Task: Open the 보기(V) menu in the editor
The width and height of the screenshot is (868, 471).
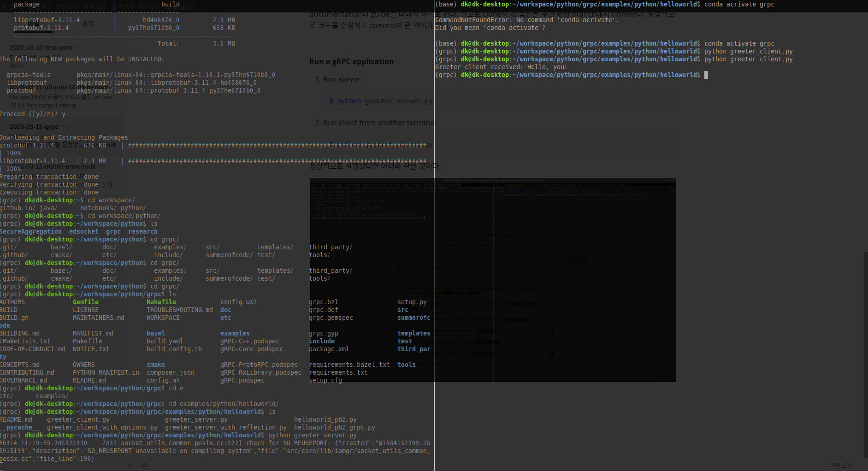Action: point(122,7)
